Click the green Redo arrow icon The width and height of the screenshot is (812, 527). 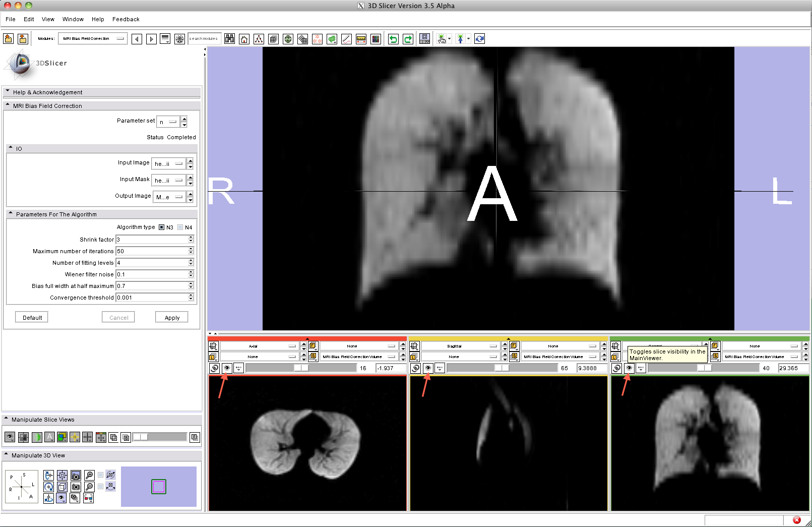tap(408, 39)
